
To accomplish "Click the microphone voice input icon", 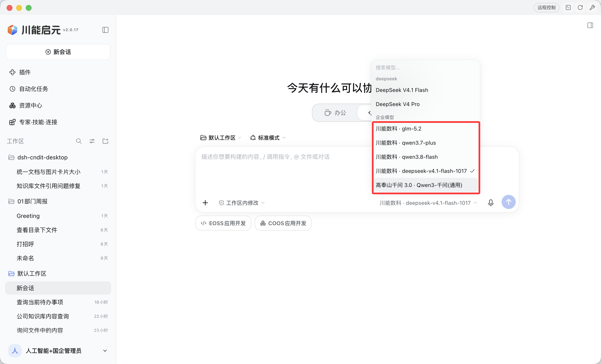I will click(491, 203).
